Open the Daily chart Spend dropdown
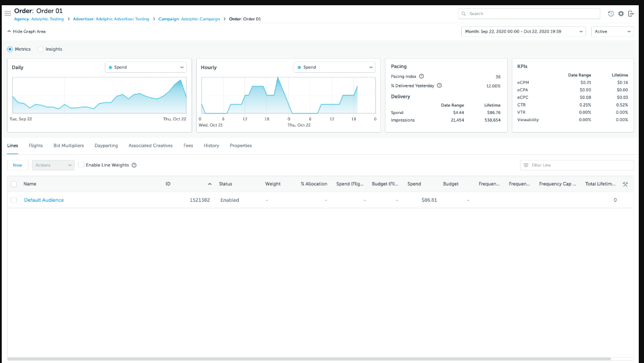 [x=146, y=67]
